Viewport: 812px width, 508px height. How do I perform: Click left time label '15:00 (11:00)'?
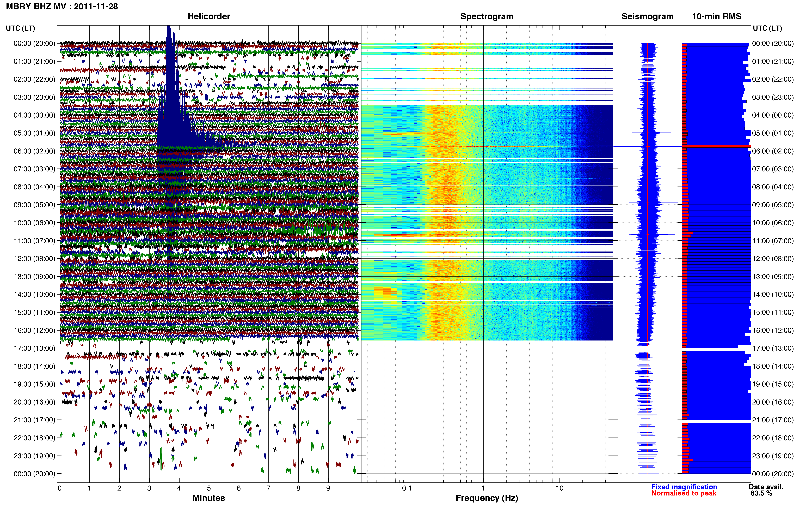34,312
